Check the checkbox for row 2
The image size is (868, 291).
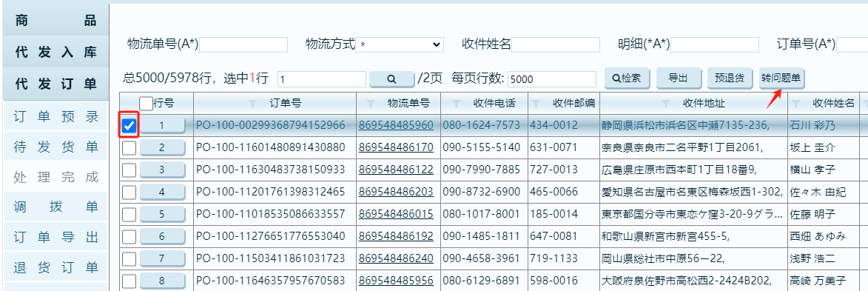129,148
